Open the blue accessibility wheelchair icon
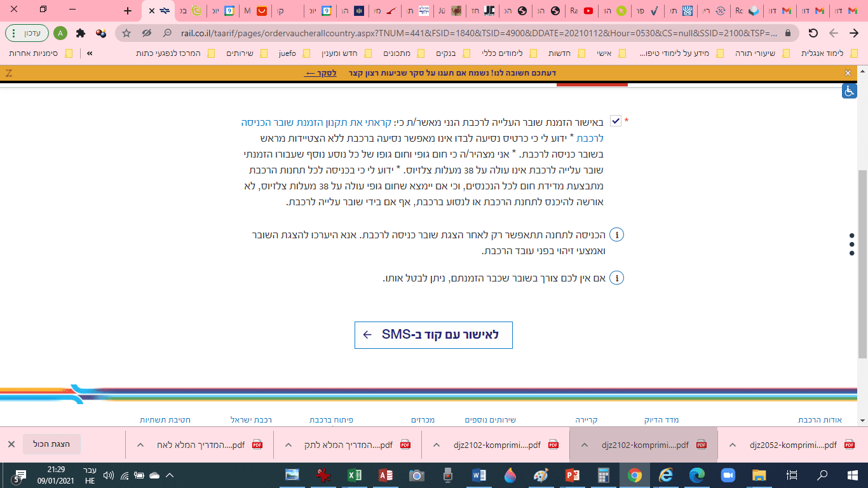868x488 pixels. tap(849, 91)
